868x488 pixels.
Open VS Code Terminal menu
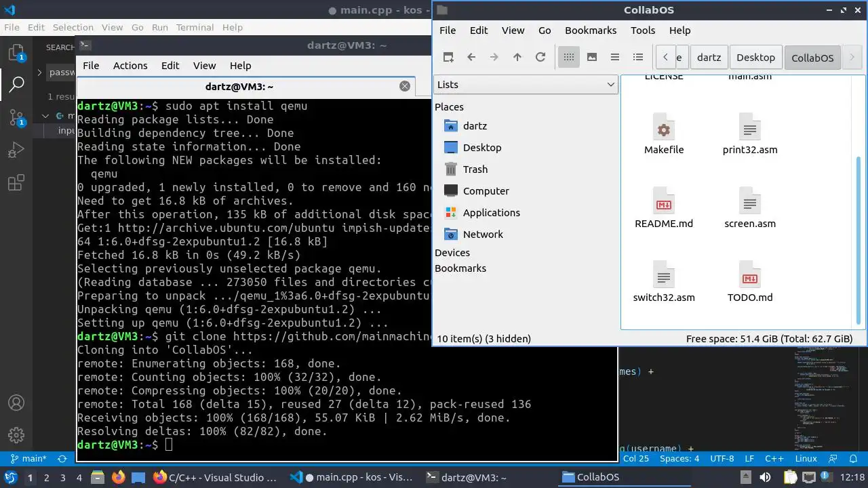point(195,28)
